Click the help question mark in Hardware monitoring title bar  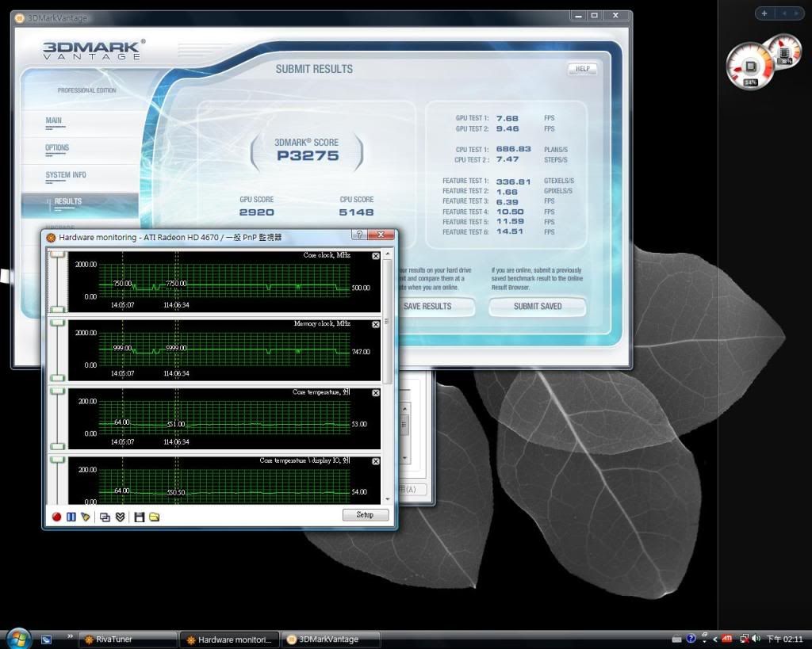359,235
